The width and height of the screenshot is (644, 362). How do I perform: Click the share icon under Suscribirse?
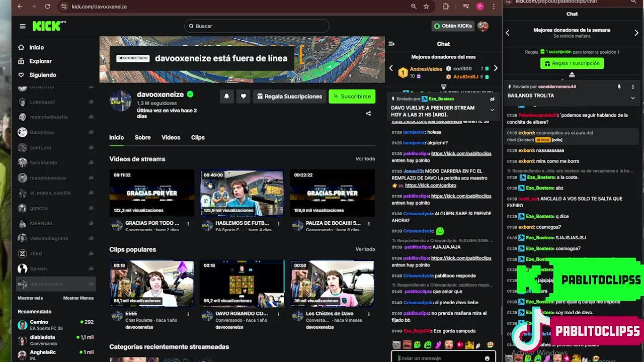[368, 114]
